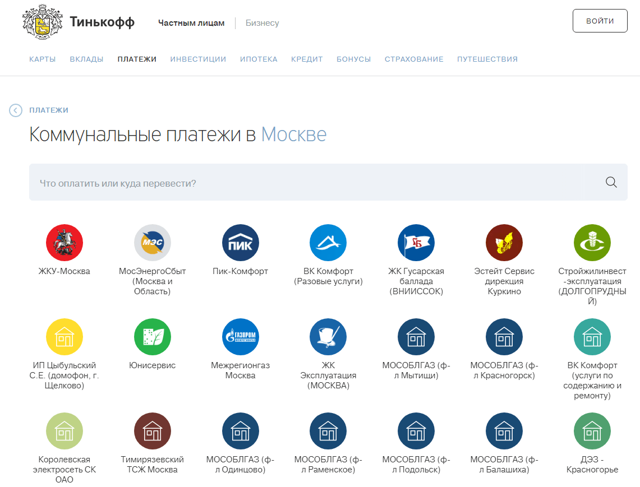Open the Ипотека menu item
This screenshot has width=640, height=487.
pos(259,59)
